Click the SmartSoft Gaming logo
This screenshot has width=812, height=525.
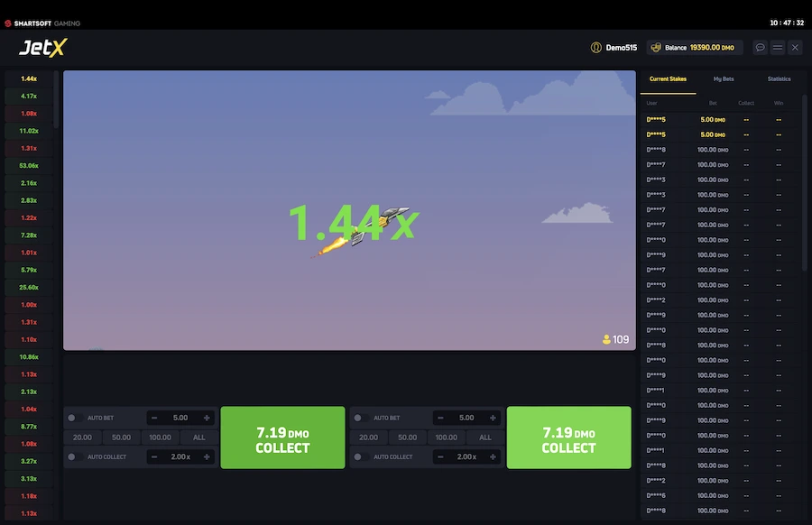tap(42, 23)
